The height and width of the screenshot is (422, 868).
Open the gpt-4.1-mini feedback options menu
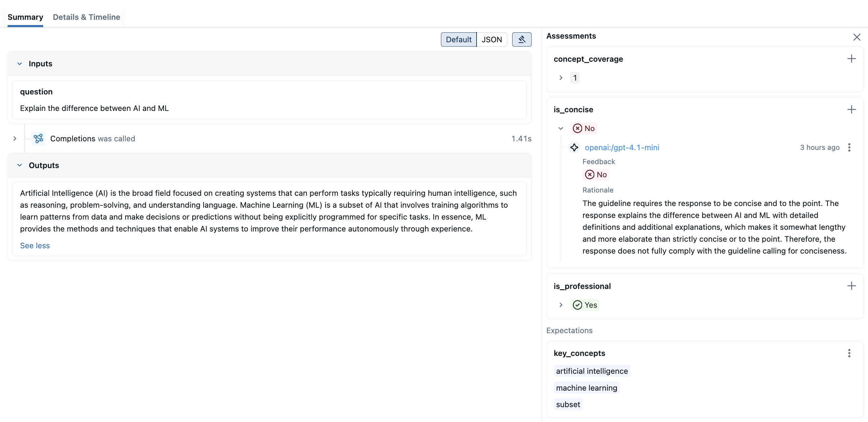[849, 147]
